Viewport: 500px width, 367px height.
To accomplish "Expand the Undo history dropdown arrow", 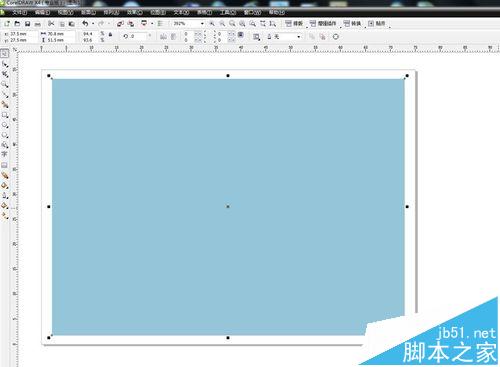I will [x=93, y=24].
